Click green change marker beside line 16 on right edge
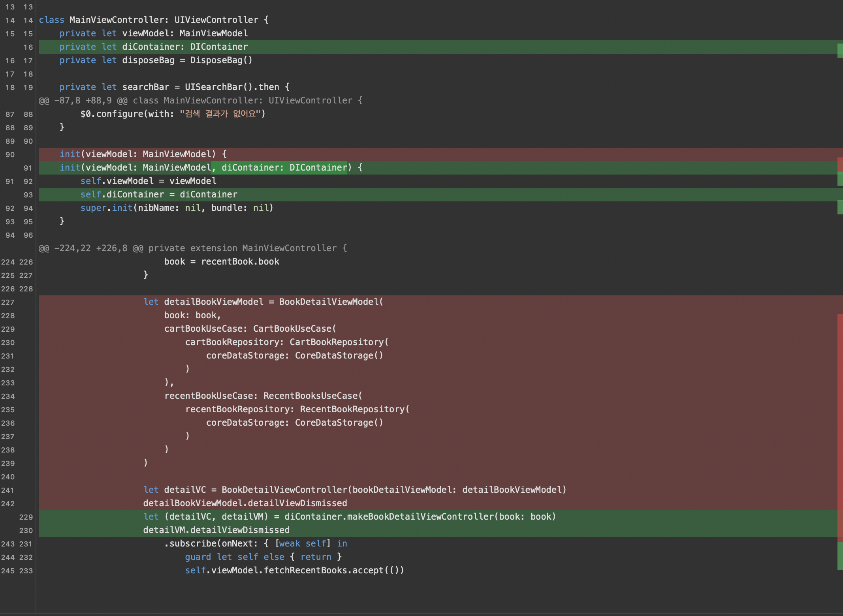 coord(840,50)
